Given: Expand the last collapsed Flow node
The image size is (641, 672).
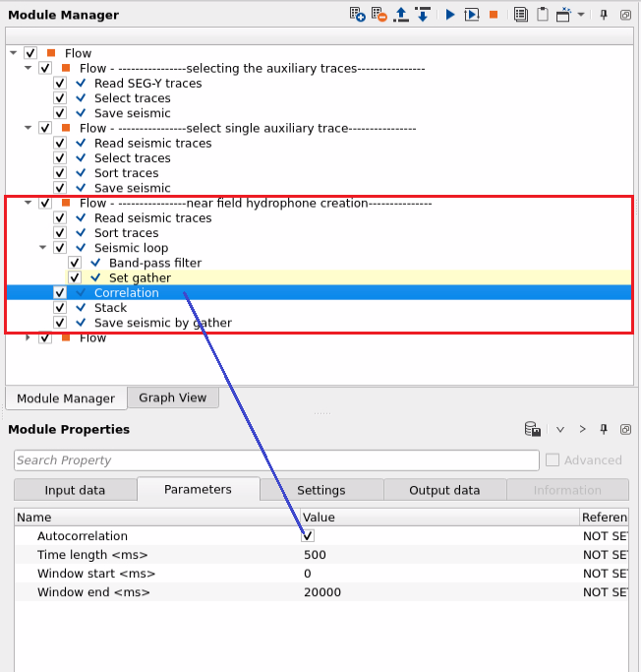Looking at the screenshot, I should pos(28,337).
